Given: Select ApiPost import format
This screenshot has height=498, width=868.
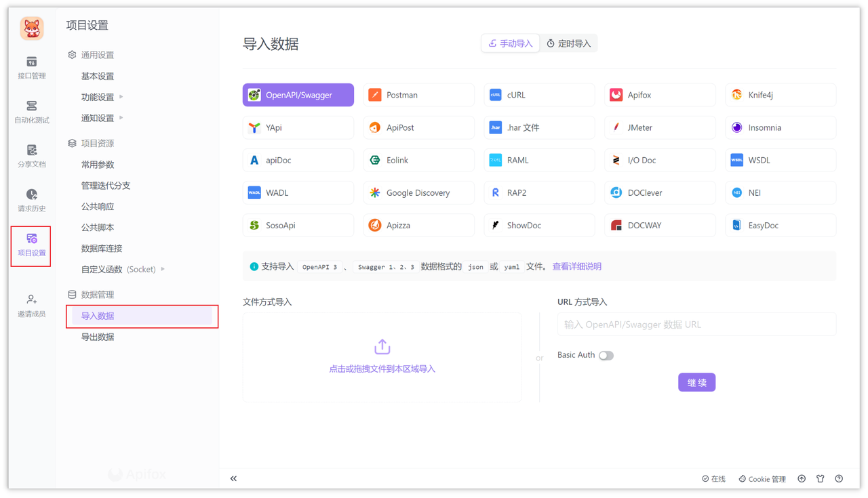Looking at the screenshot, I should (419, 127).
